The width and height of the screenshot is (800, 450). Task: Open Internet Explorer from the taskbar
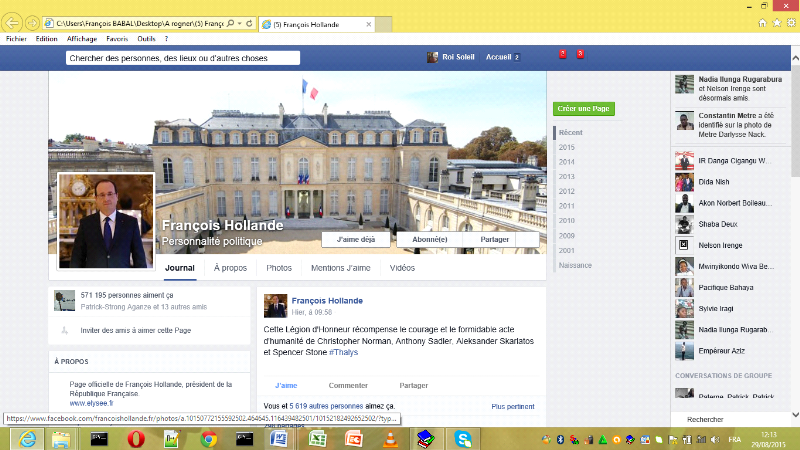click(26, 438)
